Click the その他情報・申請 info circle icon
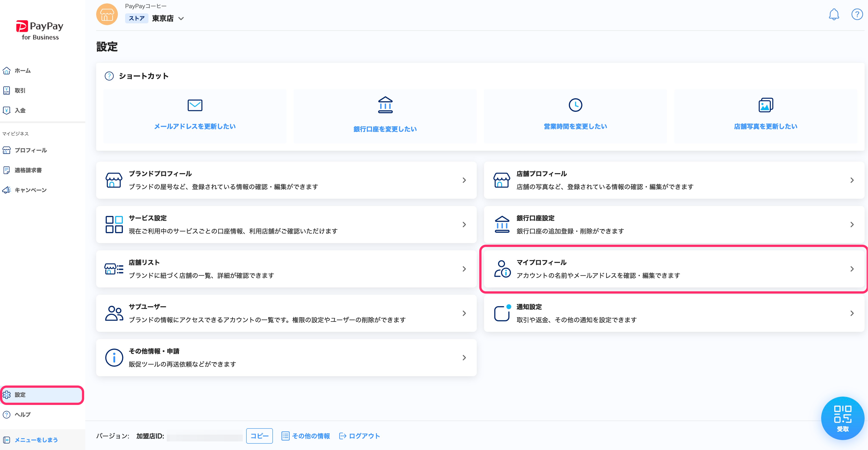Image resolution: width=868 pixels, height=450 pixels. tap(114, 357)
